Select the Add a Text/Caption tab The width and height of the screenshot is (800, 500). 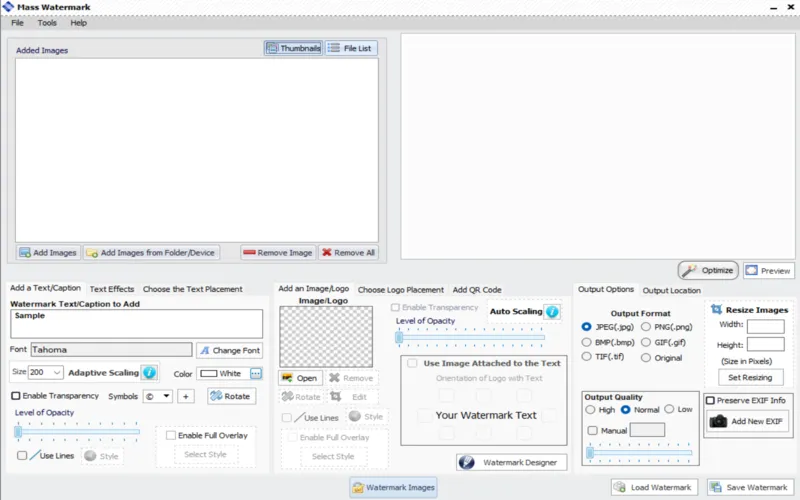[45, 288]
